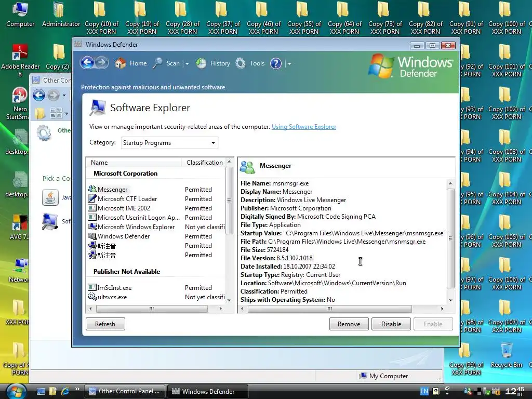The width and height of the screenshot is (532, 399).
Task: Expand the help options dropdown arrow
Action: [289, 63]
